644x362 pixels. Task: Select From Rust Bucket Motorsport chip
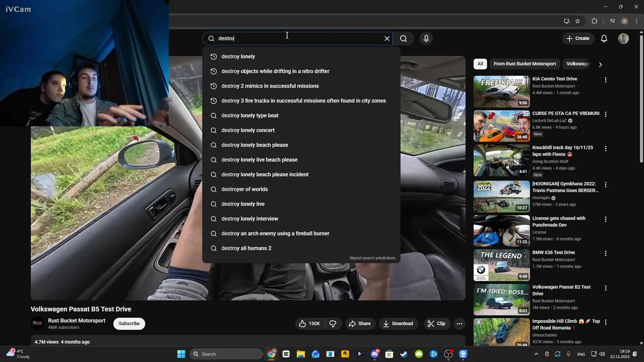pos(525,64)
